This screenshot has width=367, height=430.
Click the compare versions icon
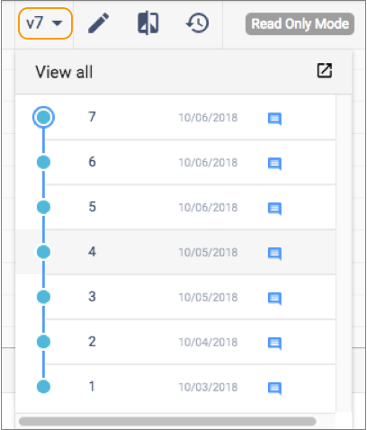[x=148, y=23]
